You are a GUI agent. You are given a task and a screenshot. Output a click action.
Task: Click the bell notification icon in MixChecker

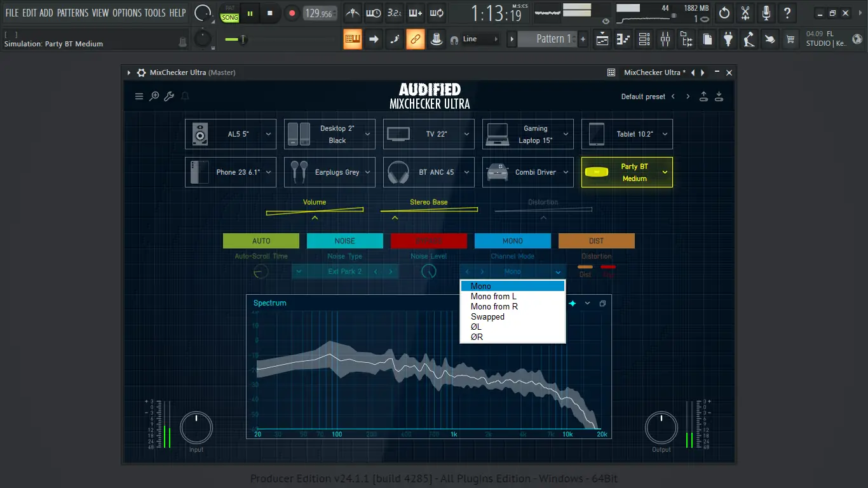tap(186, 97)
